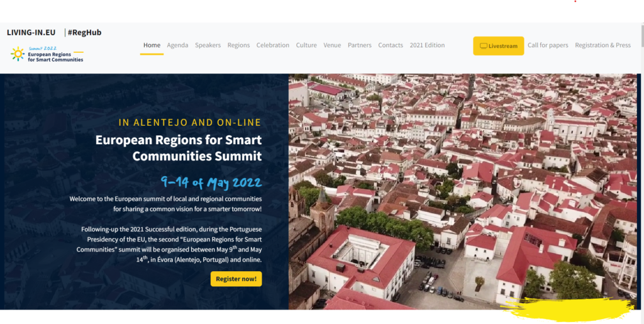Select the Culture menu item

pos(306,45)
